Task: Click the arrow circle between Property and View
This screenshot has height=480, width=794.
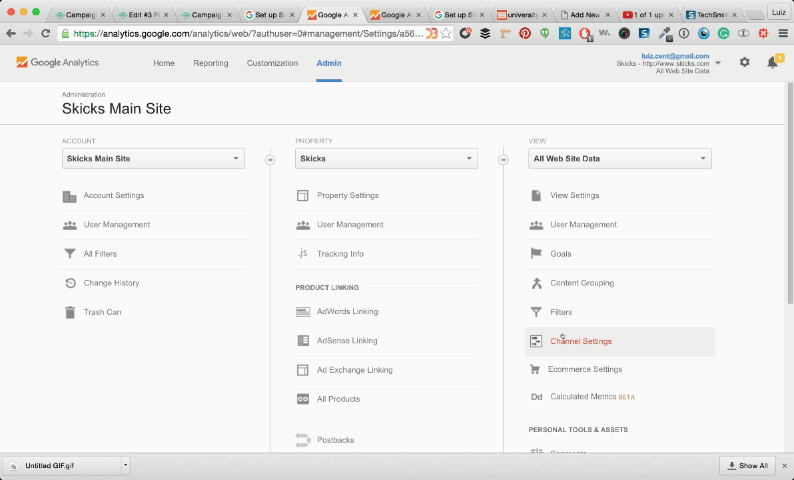Action: (x=503, y=159)
